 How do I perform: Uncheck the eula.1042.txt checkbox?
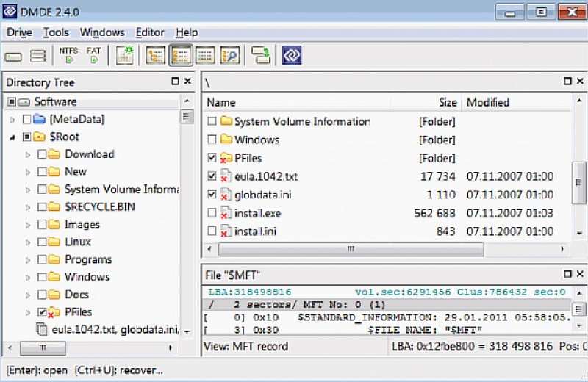[x=212, y=176]
